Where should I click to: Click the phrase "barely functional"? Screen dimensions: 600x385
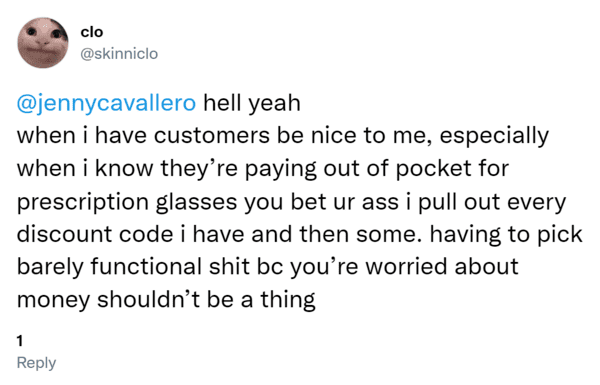(x=109, y=267)
